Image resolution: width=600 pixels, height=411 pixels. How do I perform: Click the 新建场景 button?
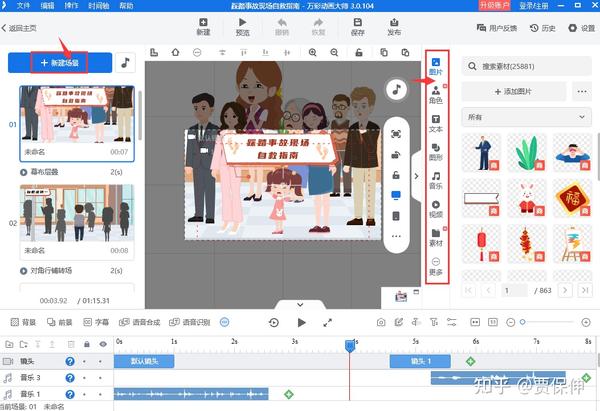60,63
